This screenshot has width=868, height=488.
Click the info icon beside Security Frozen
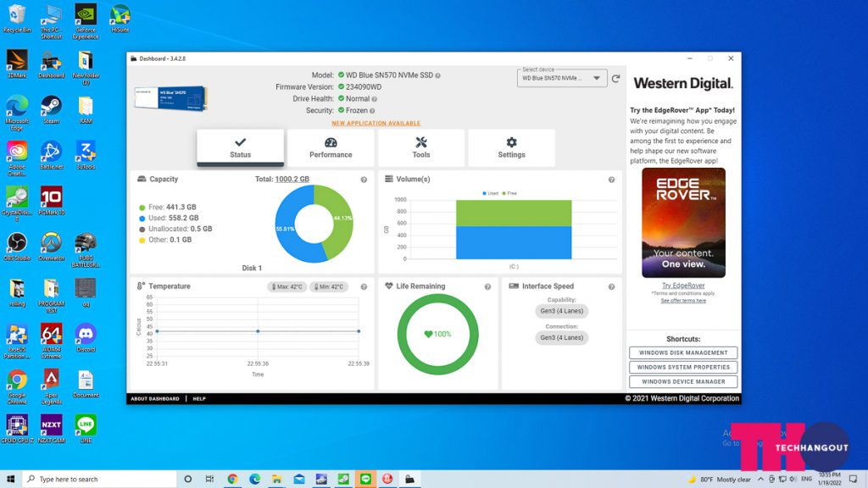click(x=372, y=111)
